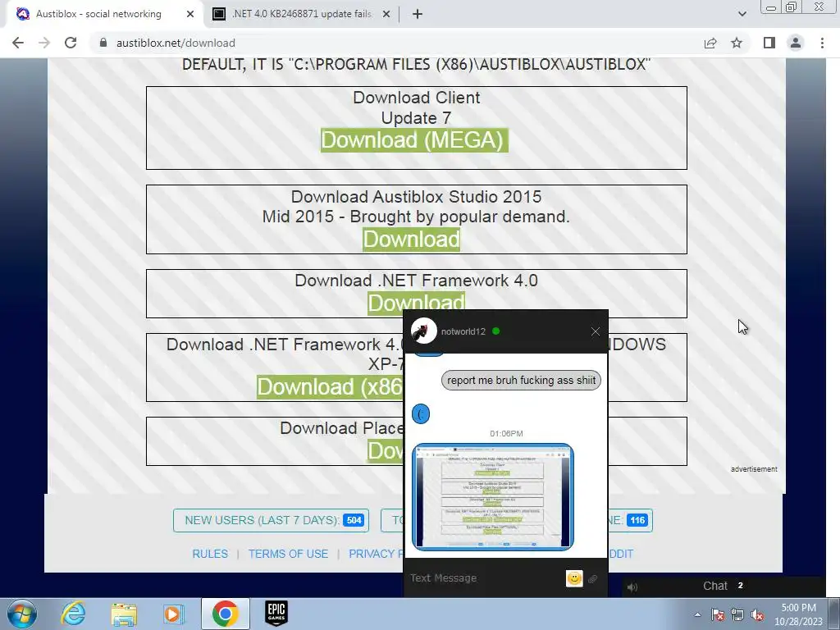Click the network icon in system tray
840x630 pixels.
(737, 614)
